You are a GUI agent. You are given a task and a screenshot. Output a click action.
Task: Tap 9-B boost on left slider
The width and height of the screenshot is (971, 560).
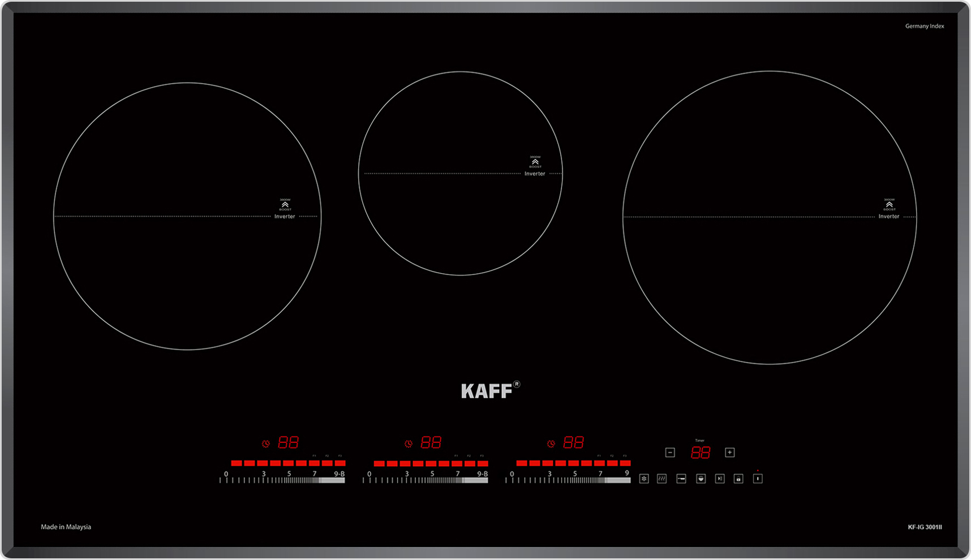tap(339, 479)
